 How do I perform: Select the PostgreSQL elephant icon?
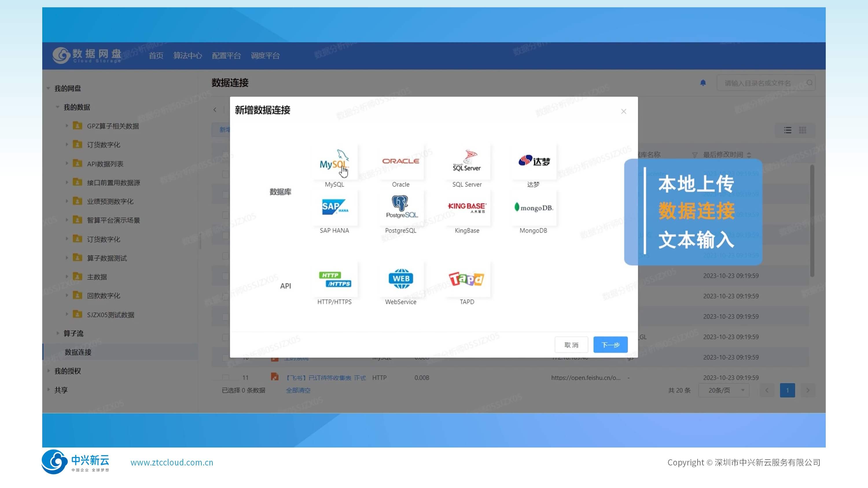click(401, 207)
